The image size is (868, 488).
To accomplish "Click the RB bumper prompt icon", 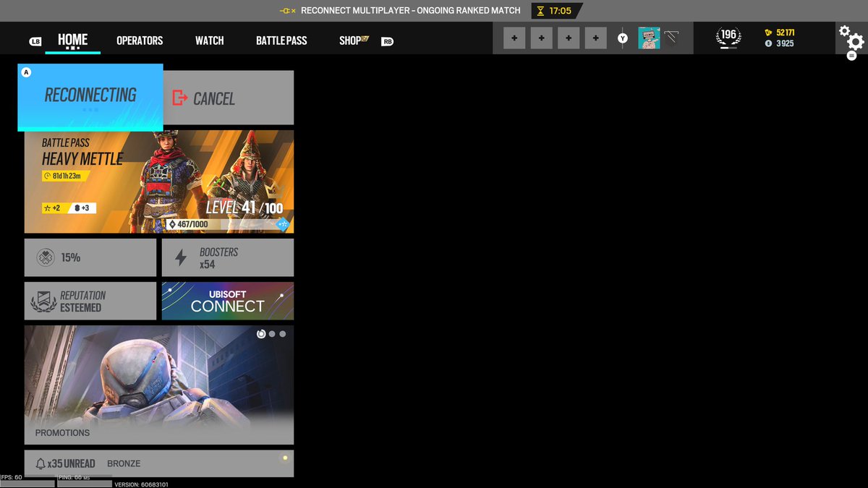I will 388,42.
